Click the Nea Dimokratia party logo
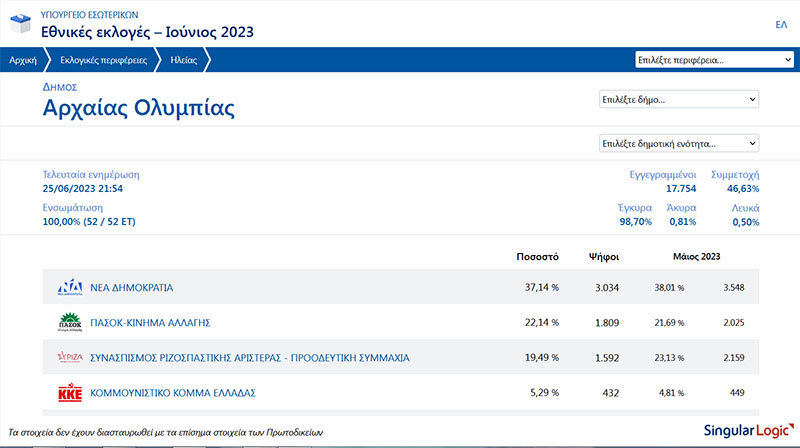The height and width of the screenshot is (448, 800). 71,288
